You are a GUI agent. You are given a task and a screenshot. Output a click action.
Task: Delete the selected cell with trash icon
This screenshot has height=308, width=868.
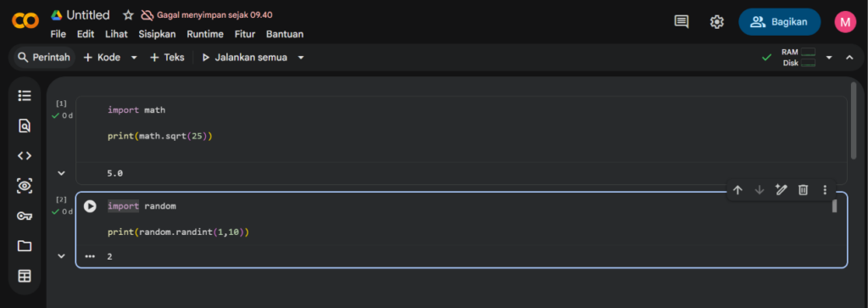803,190
